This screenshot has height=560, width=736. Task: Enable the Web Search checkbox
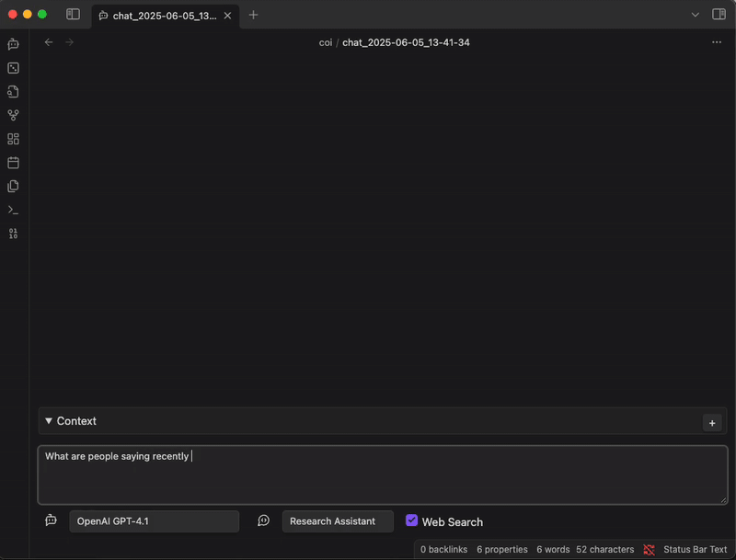[411, 520]
